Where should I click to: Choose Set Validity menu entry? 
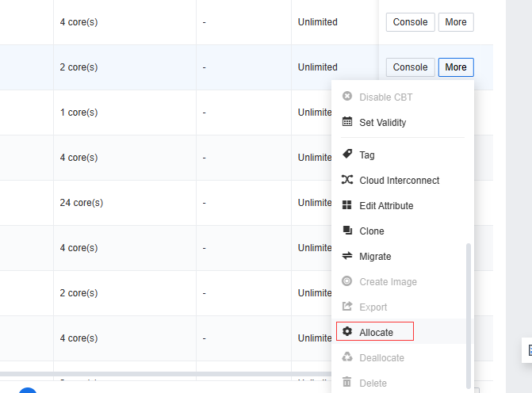pos(382,122)
